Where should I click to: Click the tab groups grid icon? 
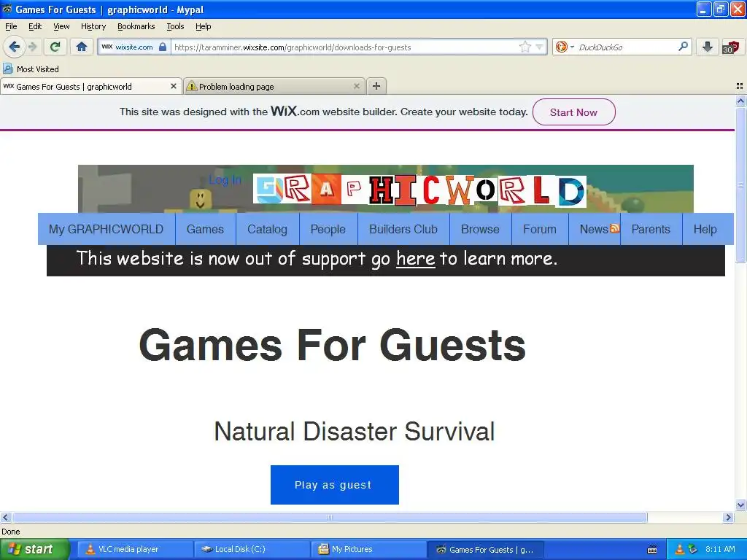point(740,86)
